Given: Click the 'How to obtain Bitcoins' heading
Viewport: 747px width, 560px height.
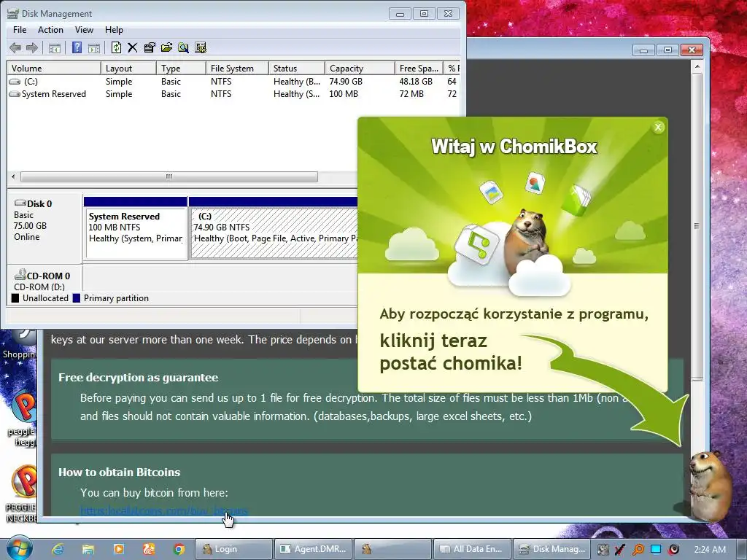Looking at the screenshot, I should pos(119,472).
